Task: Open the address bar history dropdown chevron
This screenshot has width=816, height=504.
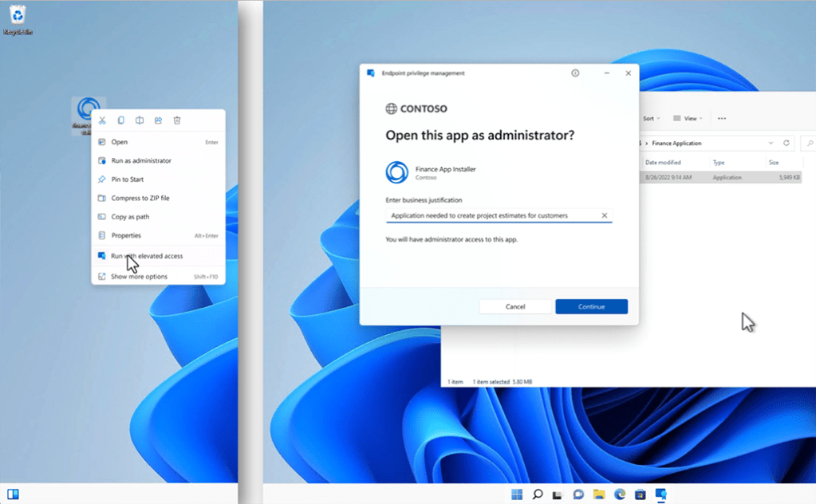Action: [771, 144]
